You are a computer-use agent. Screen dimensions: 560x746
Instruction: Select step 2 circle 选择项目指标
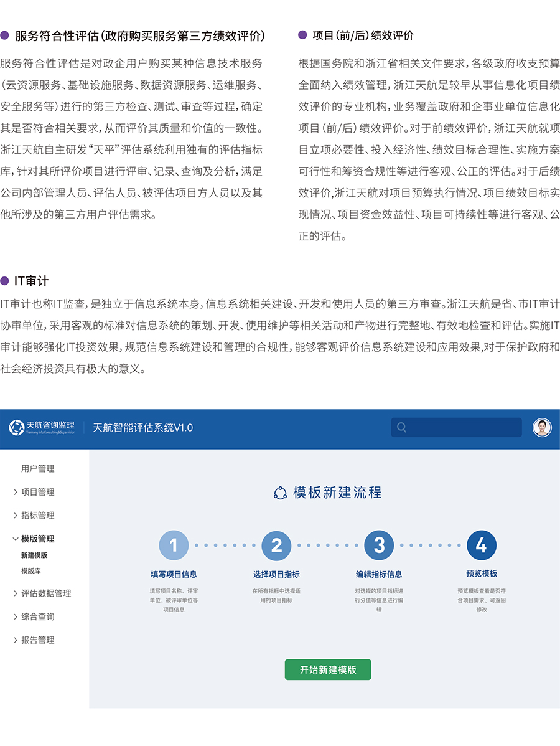pyautogui.click(x=276, y=545)
